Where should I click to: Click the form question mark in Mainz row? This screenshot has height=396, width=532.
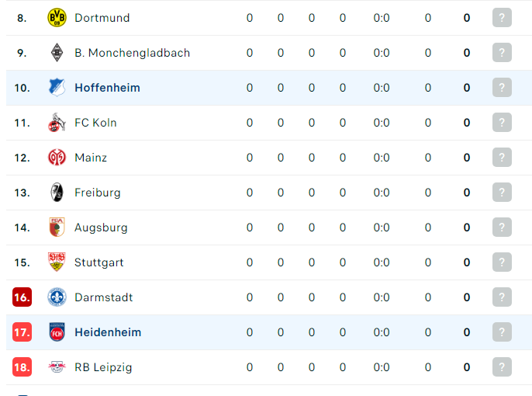click(502, 158)
